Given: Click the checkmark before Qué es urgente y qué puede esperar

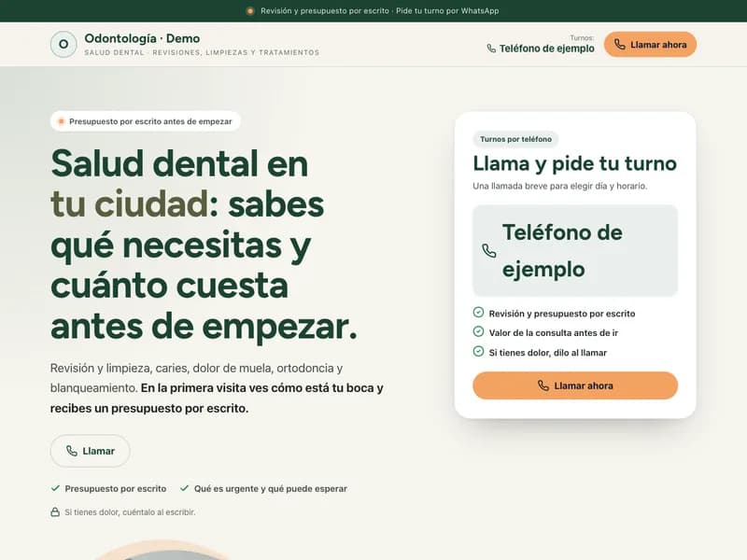Looking at the screenshot, I should [184, 488].
